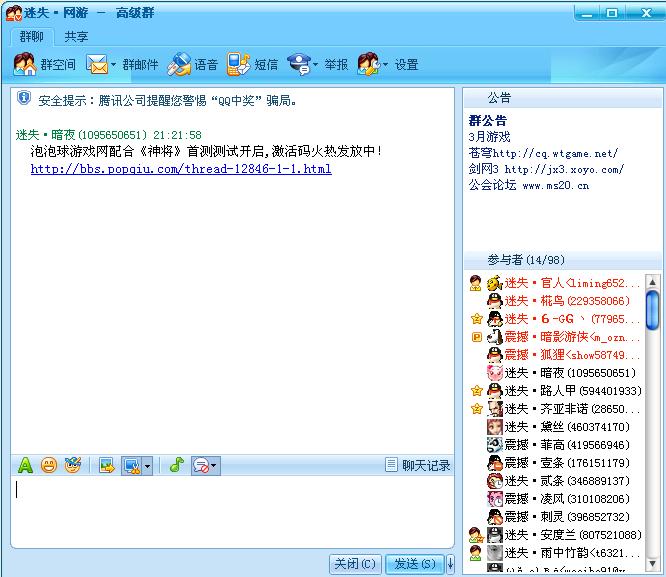The image size is (666, 577).
Task: Click the green music note icon
Action: pos(176,465)
